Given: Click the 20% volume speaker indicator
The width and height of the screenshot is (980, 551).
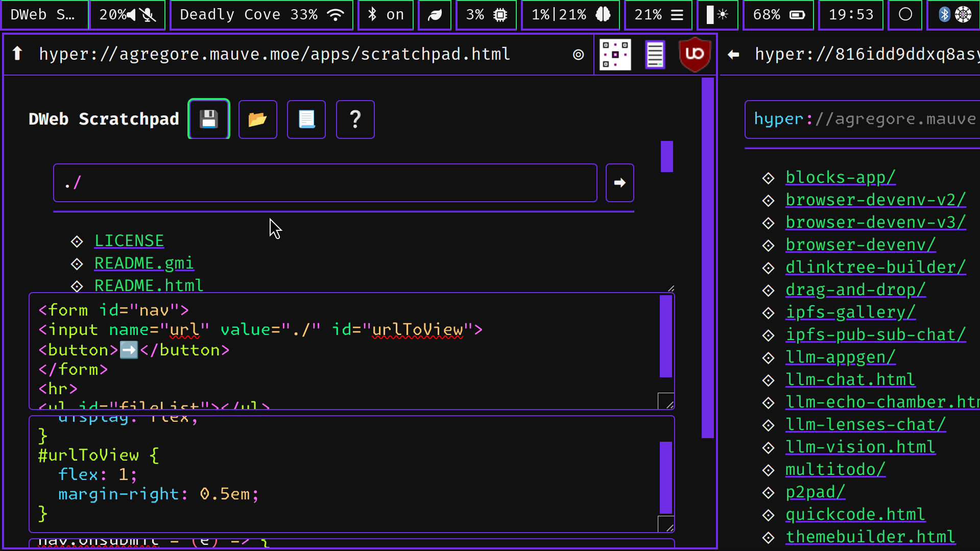Looking at the screenshot, I should (118, 15).
